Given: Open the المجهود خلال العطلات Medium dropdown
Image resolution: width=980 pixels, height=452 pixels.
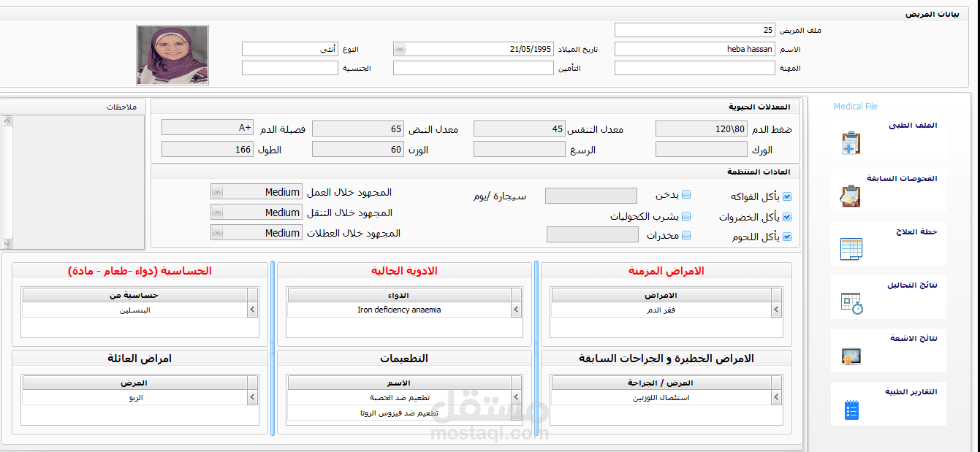Looking at the screenshot, I should (216, 232).
